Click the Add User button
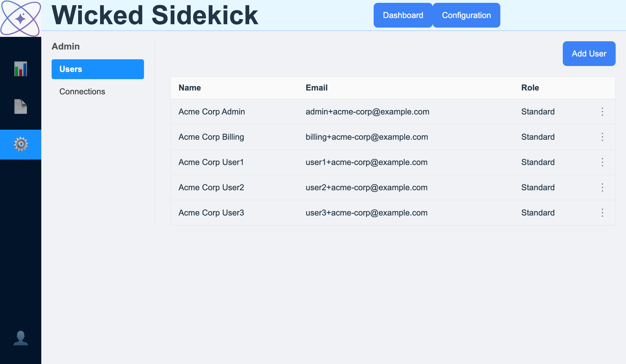 589,53
